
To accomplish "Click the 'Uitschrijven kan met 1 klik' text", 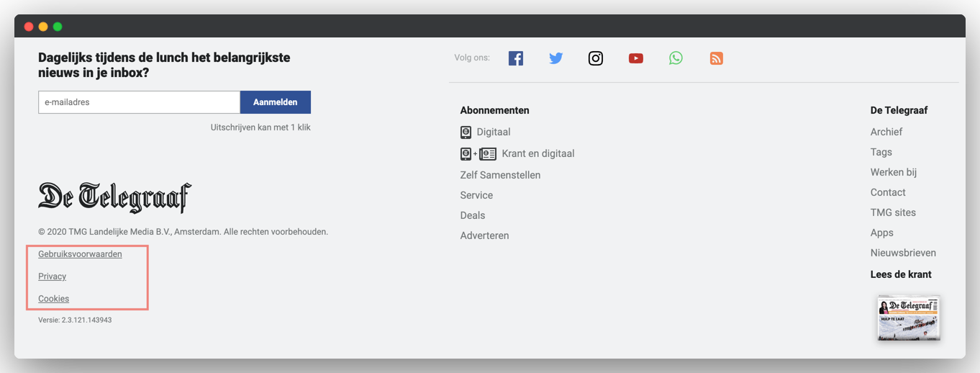I will click(x=260, y=127).
